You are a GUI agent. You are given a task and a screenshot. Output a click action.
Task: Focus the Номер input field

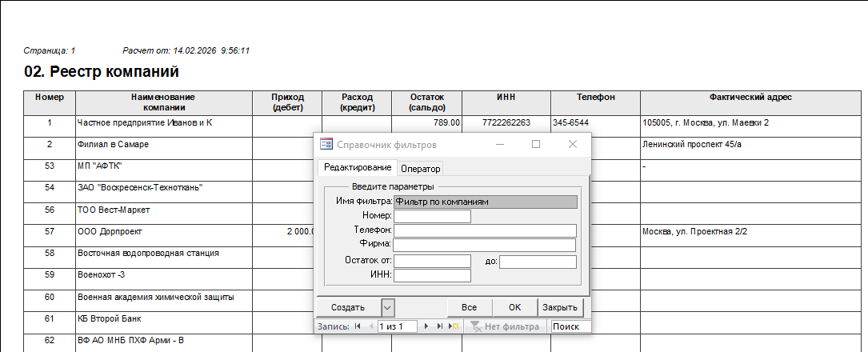point(432,216)
